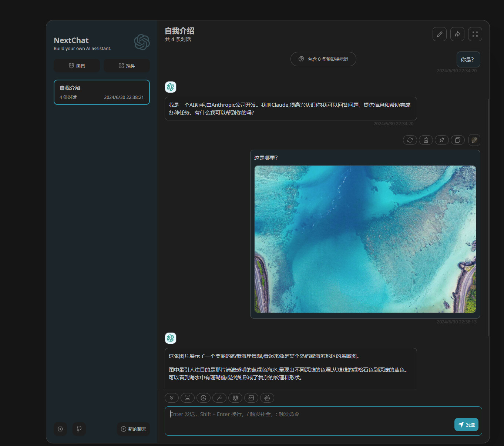Open the uploaded ocean aerial image thumbnail
Image resolution: width=504 pixels, height=446 pixels.
tap(365, 239)
